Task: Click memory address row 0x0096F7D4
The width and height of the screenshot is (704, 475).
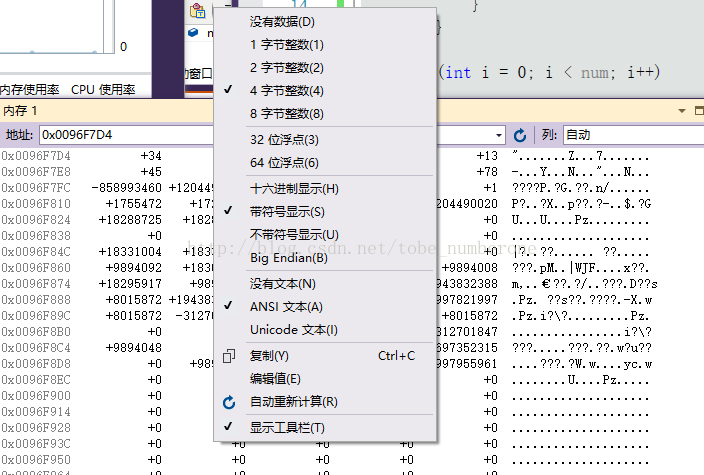Action: tap(36, 156)
